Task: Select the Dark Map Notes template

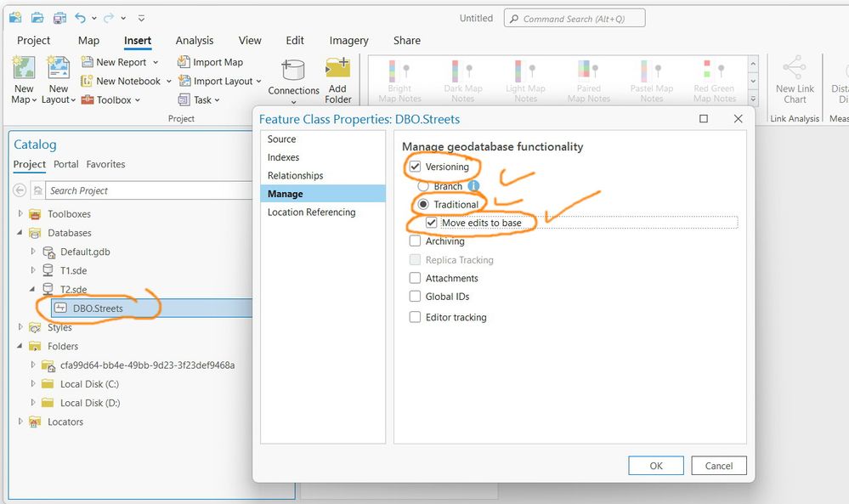Action: [x=462, y=80]
